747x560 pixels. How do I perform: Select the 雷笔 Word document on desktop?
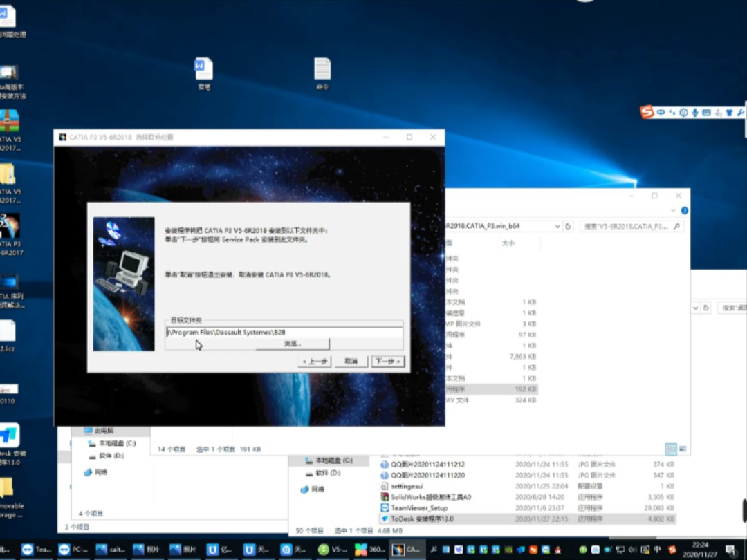coord(204,74)
